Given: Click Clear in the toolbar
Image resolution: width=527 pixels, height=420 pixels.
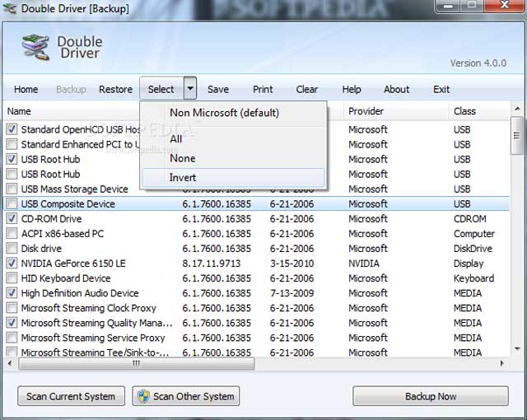Looking at the screenshot, I should click(x=307, y=90).
